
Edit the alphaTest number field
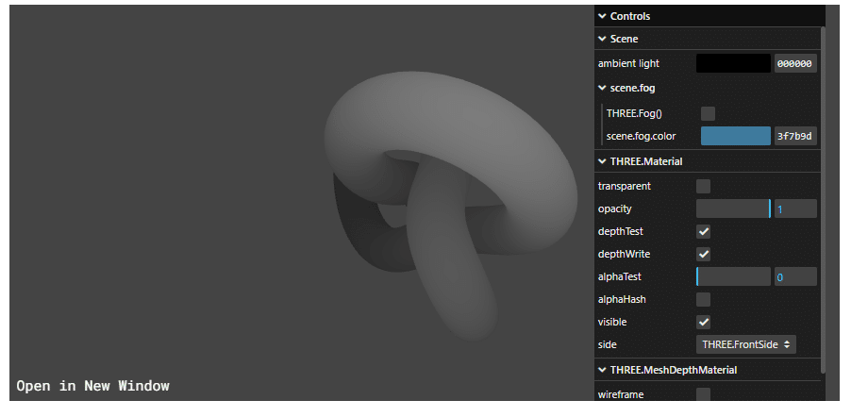coord(795,276)
